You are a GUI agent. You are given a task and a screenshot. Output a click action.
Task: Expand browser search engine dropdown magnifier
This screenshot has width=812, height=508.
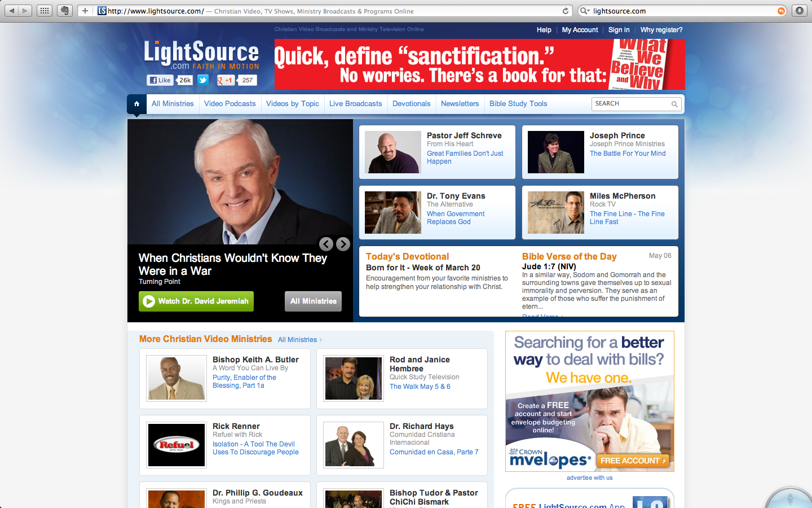click(585, 11)
